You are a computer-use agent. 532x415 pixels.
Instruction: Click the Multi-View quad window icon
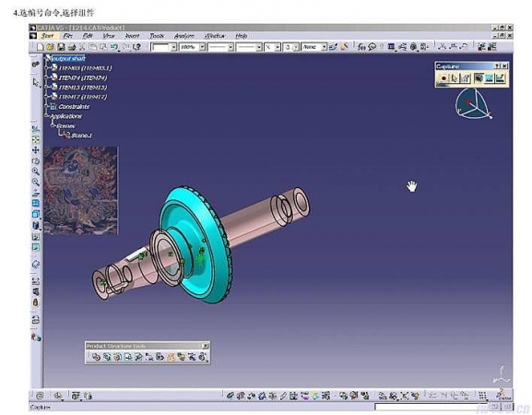coord(36,203)
